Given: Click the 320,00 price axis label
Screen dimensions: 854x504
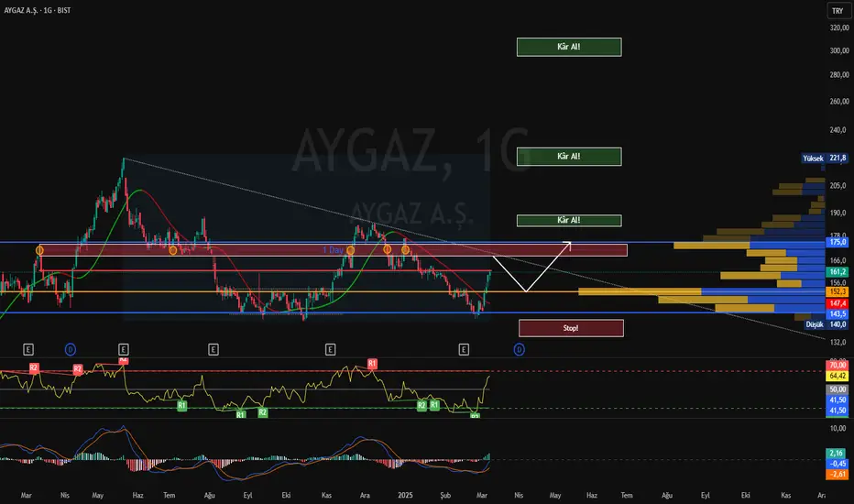Looking at the screenshot, I should [x=839, y=27].
